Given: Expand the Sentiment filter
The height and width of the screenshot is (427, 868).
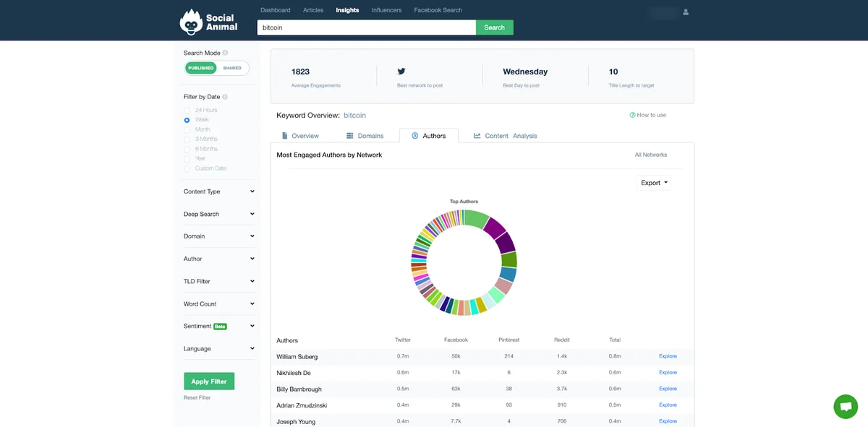Looking at the screenshot, I should (219, 327).
